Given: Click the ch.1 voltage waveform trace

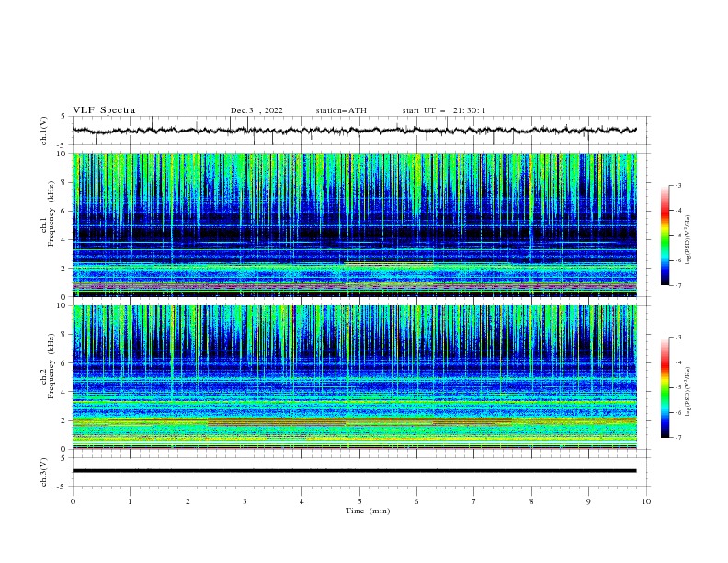Looking at the screenshot, I should (x=354, y=131).
